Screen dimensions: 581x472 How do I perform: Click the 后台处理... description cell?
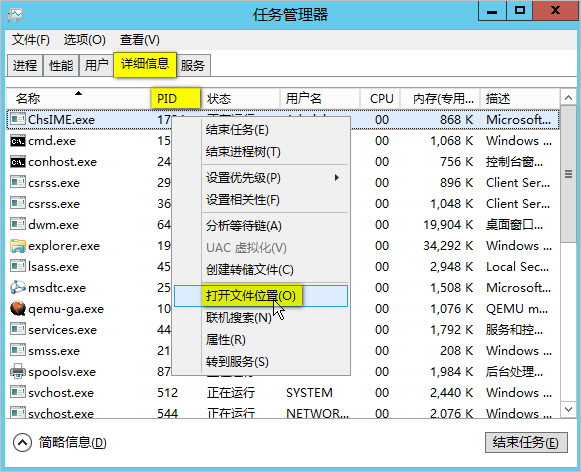tap(514, 372)
